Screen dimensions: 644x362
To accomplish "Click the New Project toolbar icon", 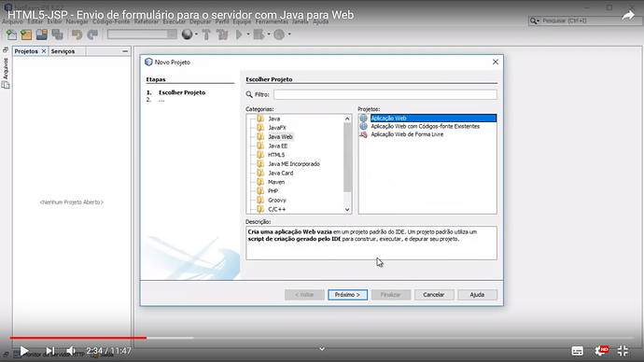I will [x=27, y=35].
